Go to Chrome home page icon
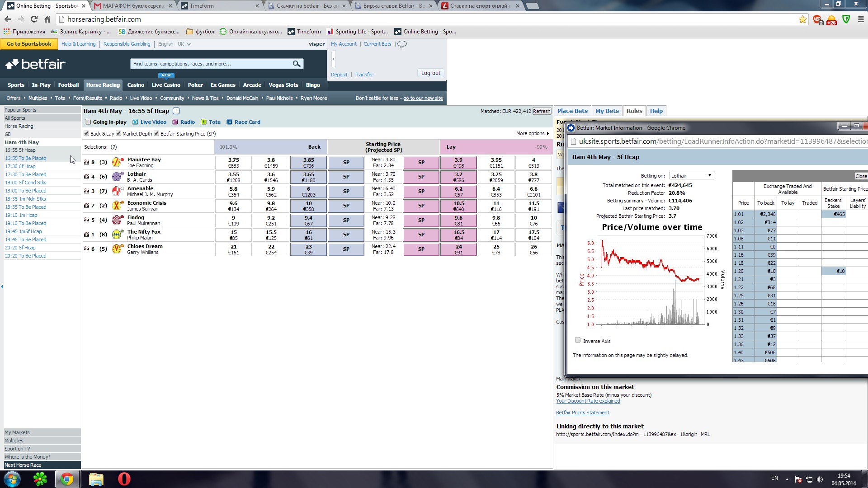868x488 pixels. [47, 19]
